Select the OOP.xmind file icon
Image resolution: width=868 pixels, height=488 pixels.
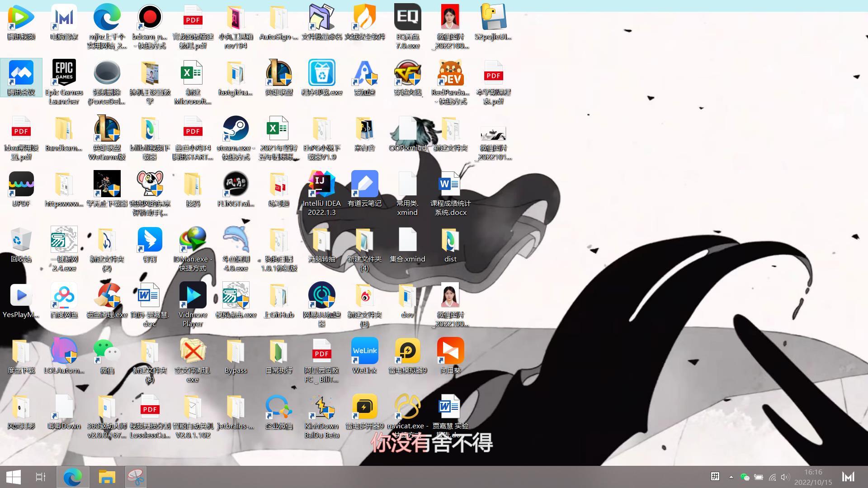point(407,133)
